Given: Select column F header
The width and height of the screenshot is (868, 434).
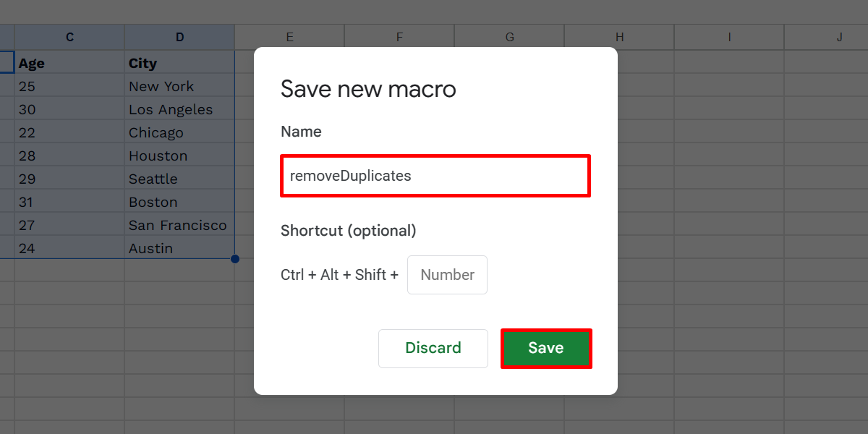Looking at the screenshot, I should [x=399, y=37].
